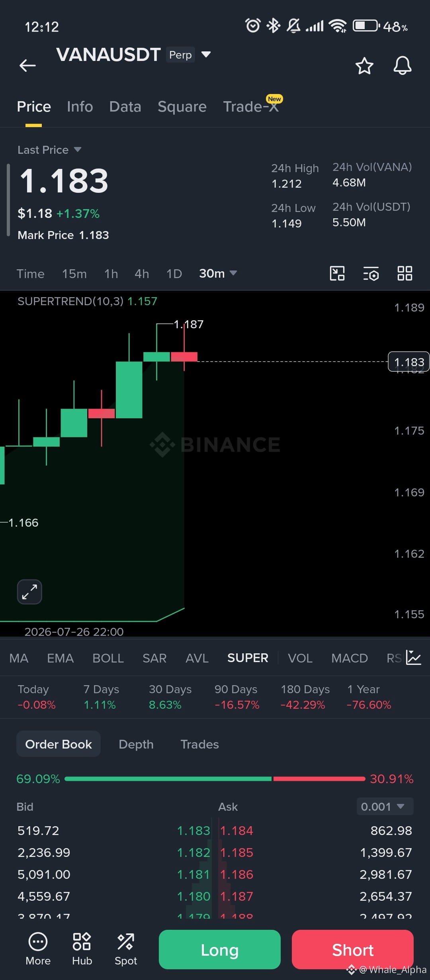Tap the Bluetooth status icon
This screenshot has width=430, height=980.
coord(274,26)
